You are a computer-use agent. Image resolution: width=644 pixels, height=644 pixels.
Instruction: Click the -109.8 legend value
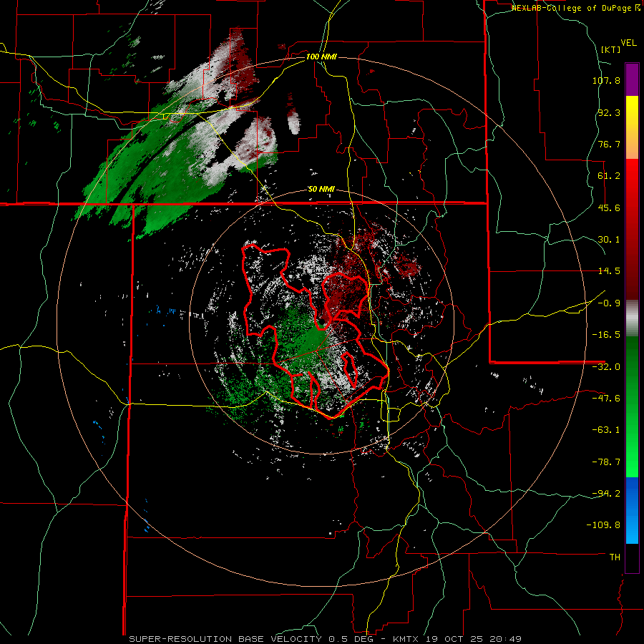coord(603,525)
